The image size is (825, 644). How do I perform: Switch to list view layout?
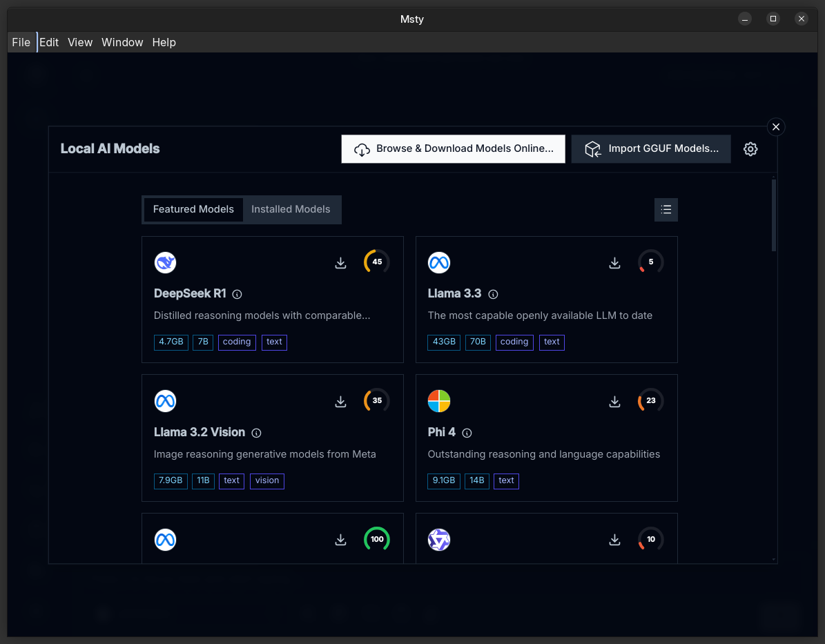pyautogui.click(x=666, y=210)
